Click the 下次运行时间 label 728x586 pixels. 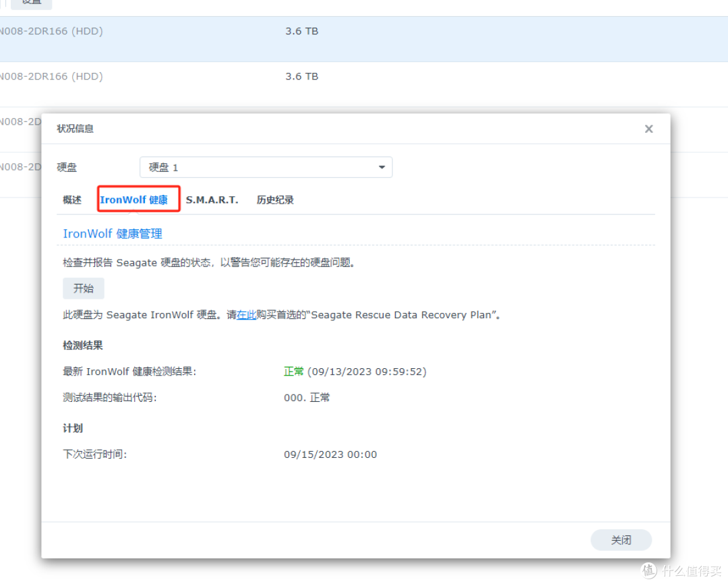coord(95,454)
